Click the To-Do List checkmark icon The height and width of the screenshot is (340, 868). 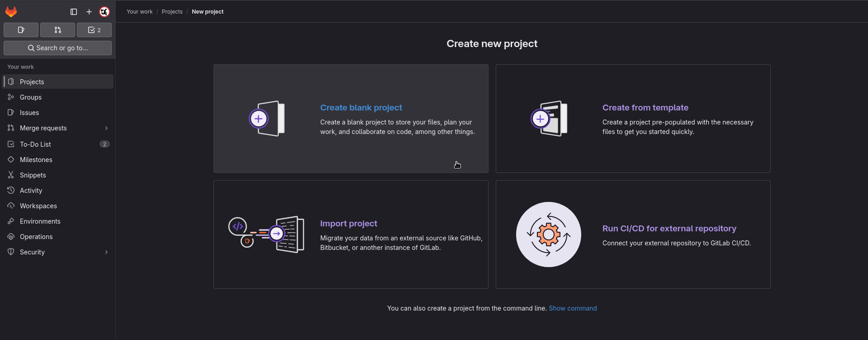point(11,144)
